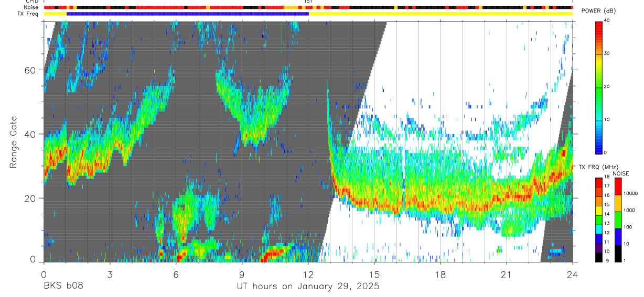Click the blue segment of the TX Freq strip

(188, 14)
